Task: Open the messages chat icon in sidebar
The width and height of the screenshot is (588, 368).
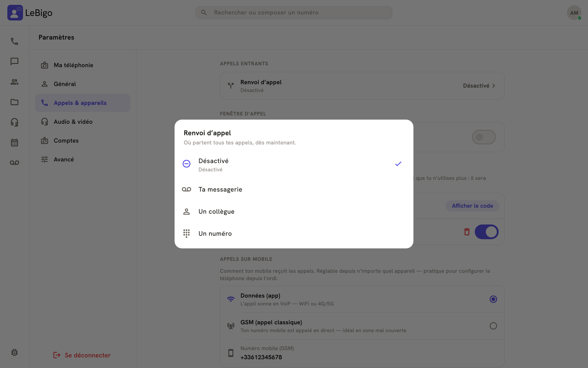Action: (x=14, y=61)
